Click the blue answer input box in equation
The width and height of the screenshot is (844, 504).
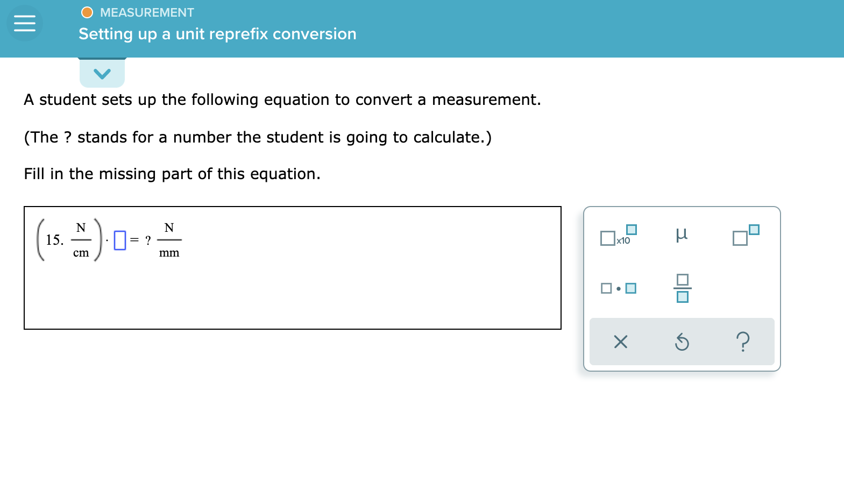pyautogui.click(x=120, y=239)
